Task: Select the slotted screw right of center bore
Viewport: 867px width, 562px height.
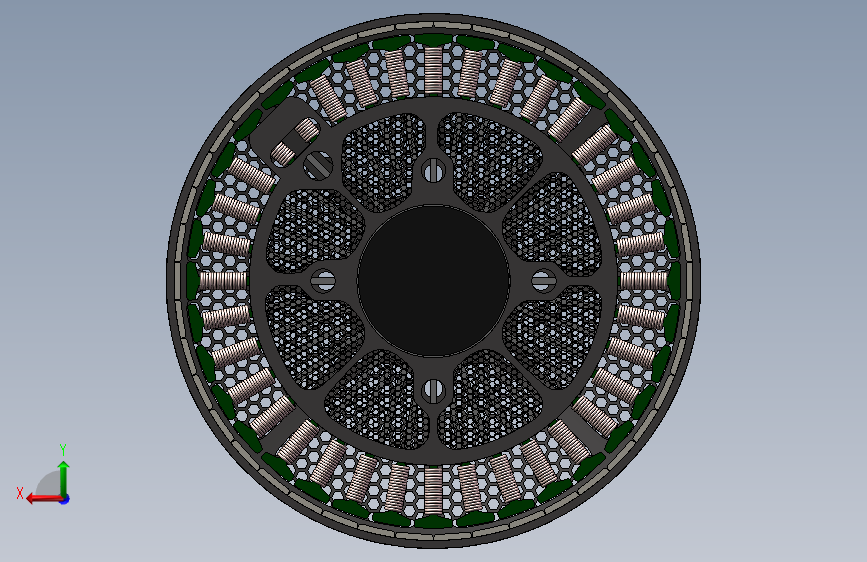Action: 544,281
